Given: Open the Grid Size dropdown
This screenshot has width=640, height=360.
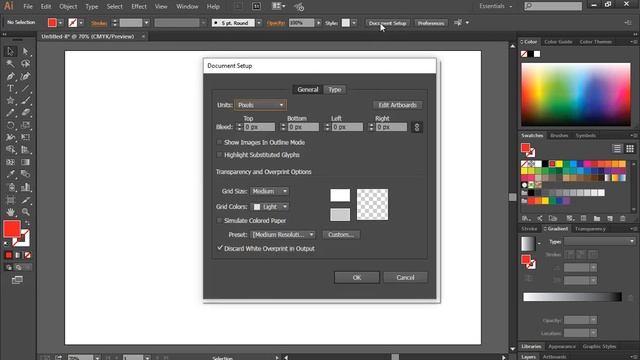Looking at the screenshot, I should click(269, 191).
